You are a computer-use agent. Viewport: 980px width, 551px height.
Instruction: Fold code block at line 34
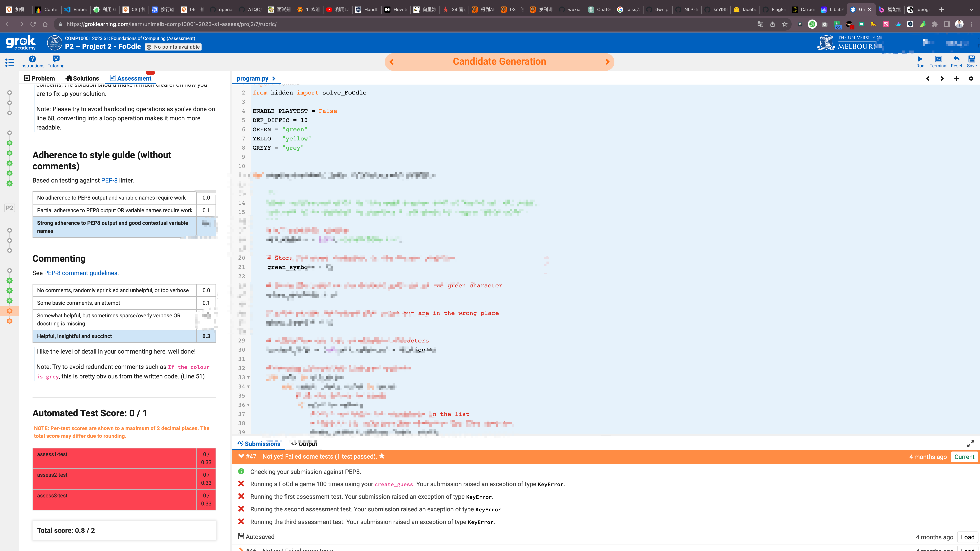click(x=248, y=387)
